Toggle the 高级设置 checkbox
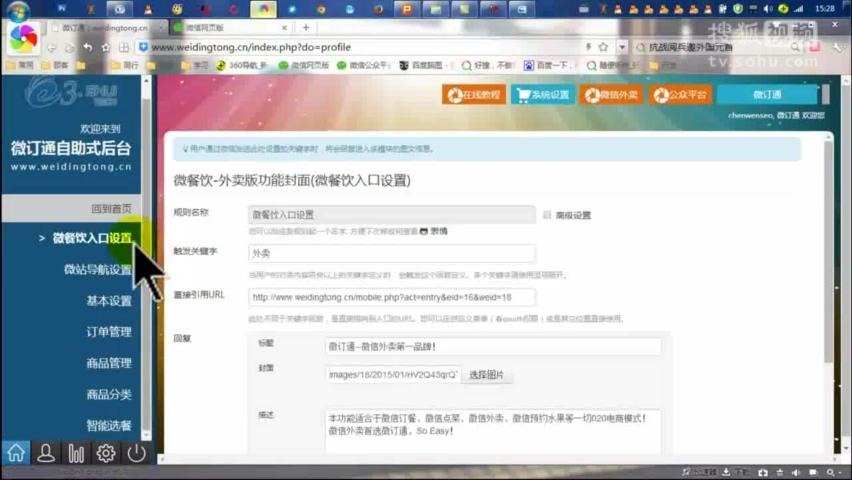The image size is (852, 480). point(547,215)
